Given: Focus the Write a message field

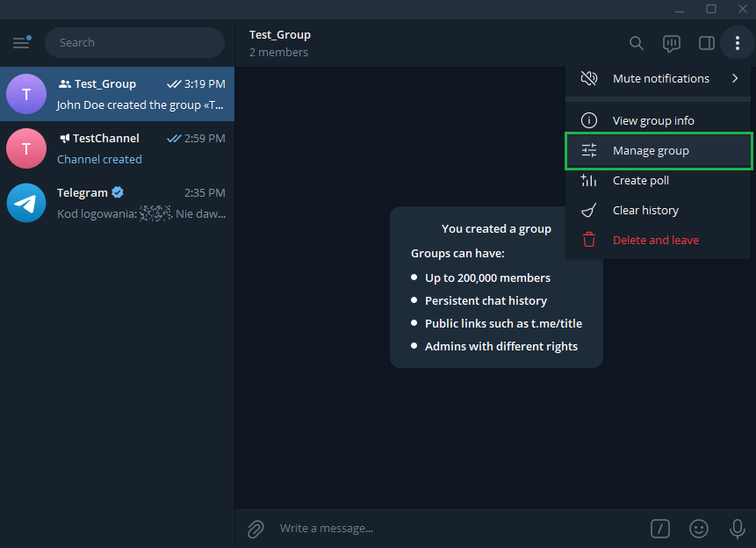Looking at the screenshot, I should pyautogui.click(x=458, y=529).
